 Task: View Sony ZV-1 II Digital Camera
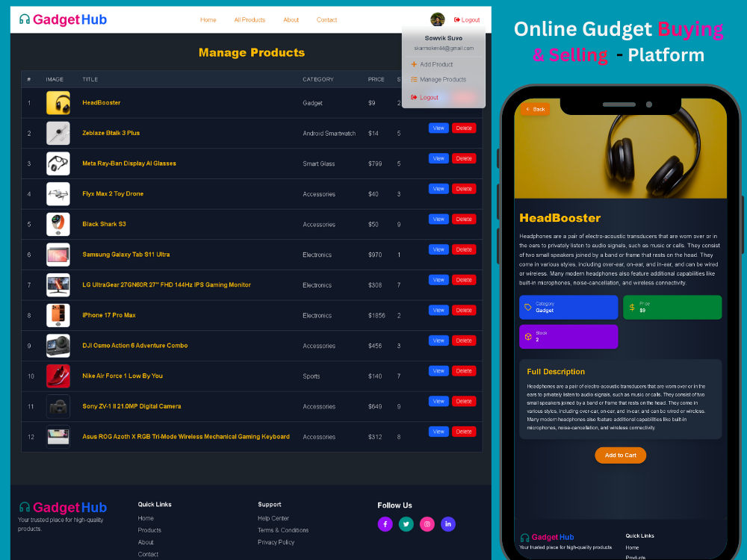438,402
